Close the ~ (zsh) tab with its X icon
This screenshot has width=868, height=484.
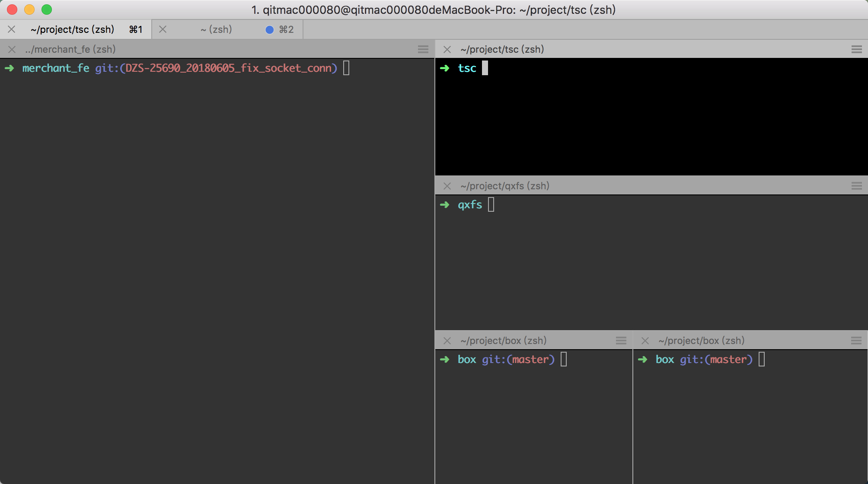point(163,29)
